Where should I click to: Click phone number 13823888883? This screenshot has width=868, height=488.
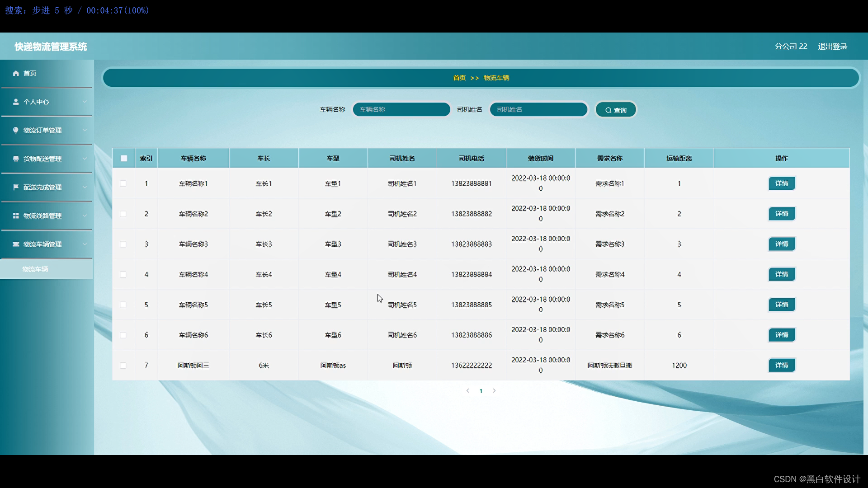(472, 244)
